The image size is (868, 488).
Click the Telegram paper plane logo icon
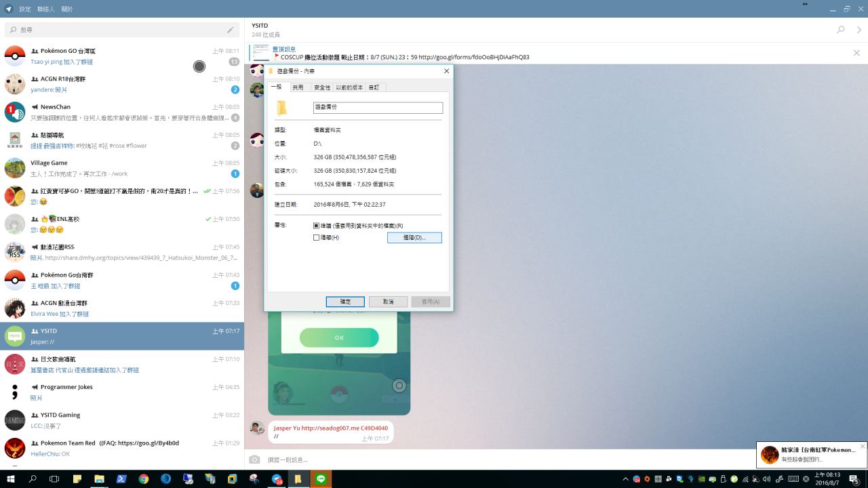(9, 9)
